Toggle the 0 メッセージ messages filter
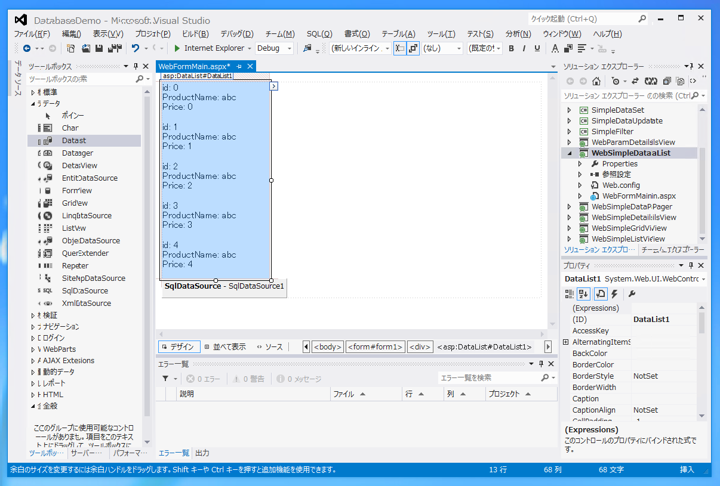The width and height of the screenshot is (720, 486). [299, 379]
